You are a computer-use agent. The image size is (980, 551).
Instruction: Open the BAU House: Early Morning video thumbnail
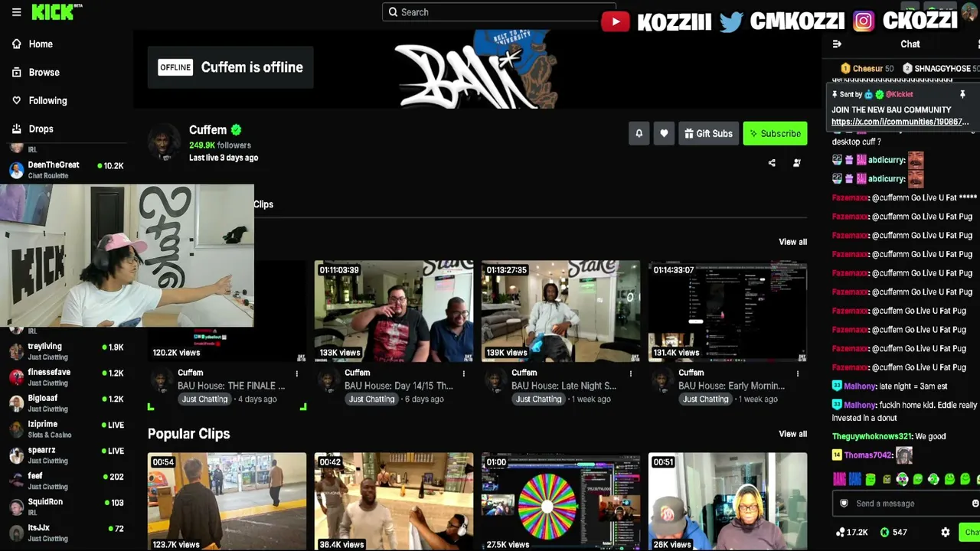pyautogui.click(x=727, y=311)
